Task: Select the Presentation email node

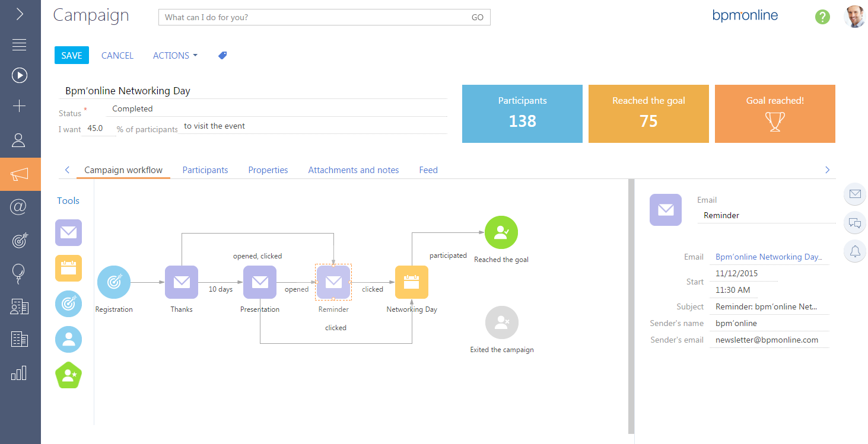Action: pos(260,282)
